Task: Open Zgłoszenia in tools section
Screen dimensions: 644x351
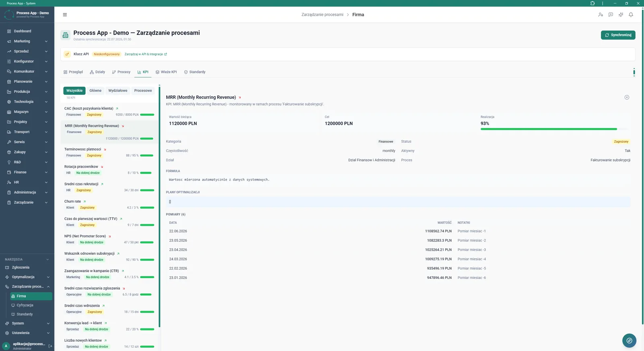Action: (27, 267)
